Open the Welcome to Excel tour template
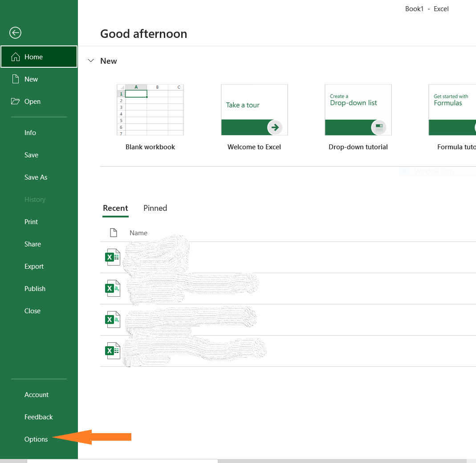This screenshot has height=463, width=476. click(x=254, y=110)
